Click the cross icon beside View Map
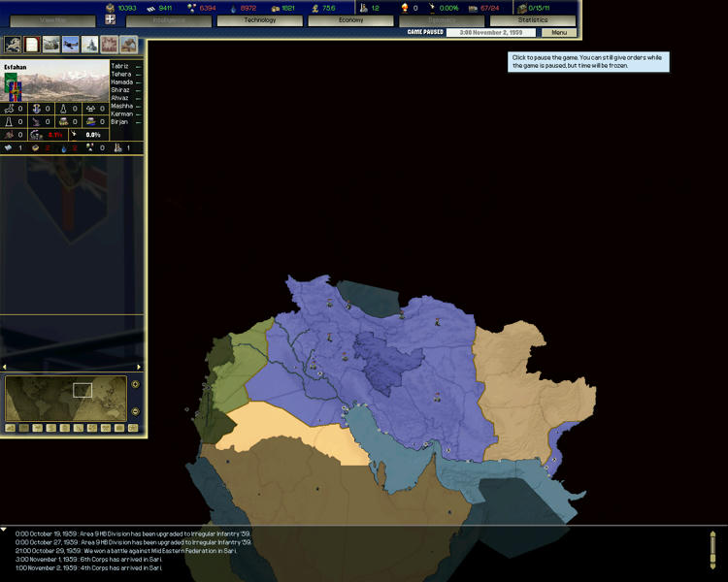The width and height of the screenshot is (728, 582). [111, 19]
